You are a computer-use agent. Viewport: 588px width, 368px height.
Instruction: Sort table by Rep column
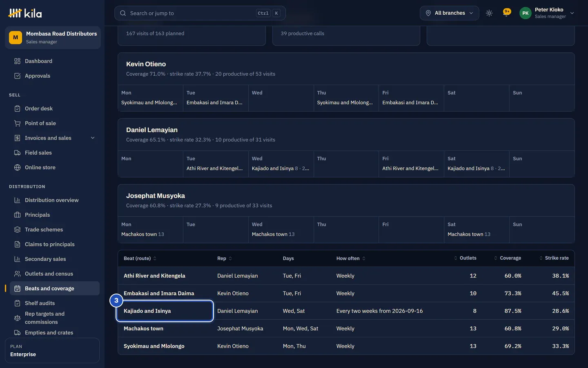(x=225, y=258)
